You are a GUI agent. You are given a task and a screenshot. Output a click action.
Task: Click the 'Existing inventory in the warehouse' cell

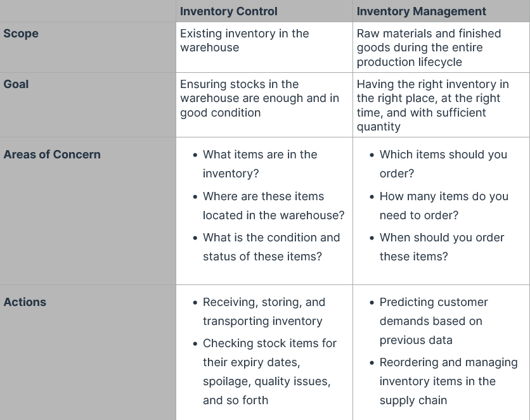[x=244, y=41]
